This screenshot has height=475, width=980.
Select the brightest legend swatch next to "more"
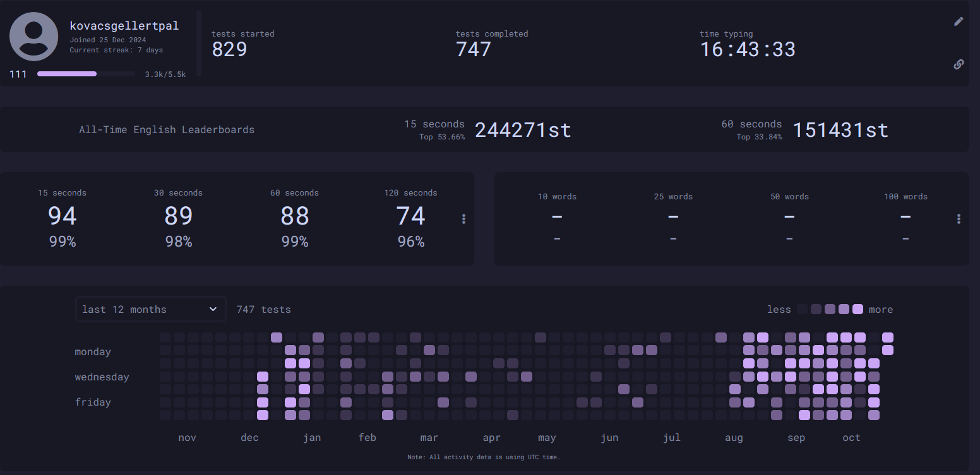[x=857, y=309]
